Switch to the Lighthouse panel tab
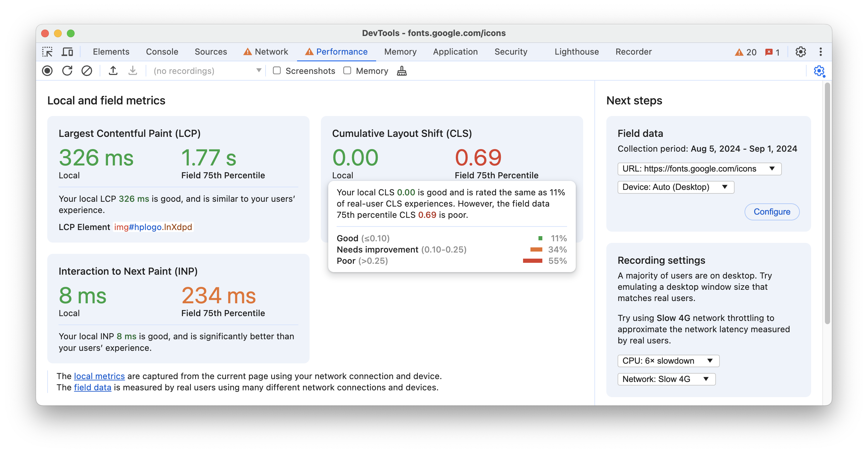 [x=576, y=51]
